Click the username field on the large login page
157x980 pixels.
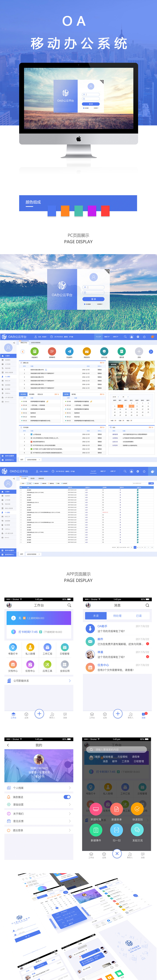pyautogui.click(x=93, y=287)
